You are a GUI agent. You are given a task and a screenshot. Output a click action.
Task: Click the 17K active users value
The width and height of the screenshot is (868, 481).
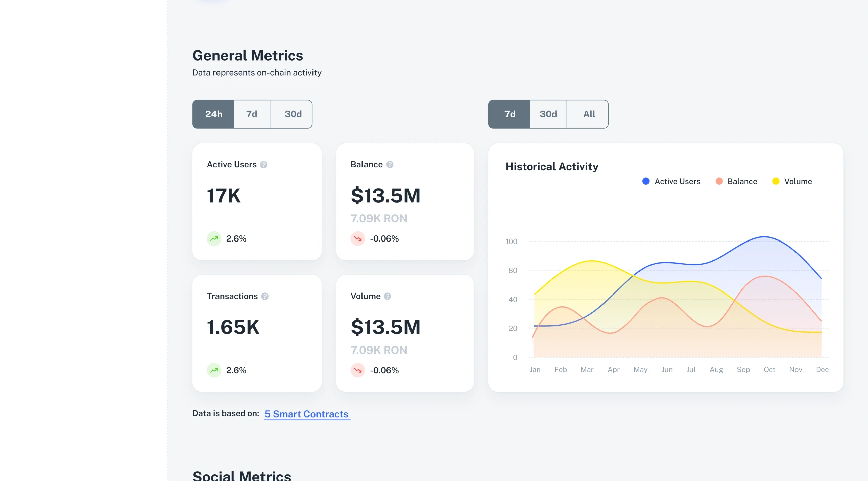coord(224,196)
